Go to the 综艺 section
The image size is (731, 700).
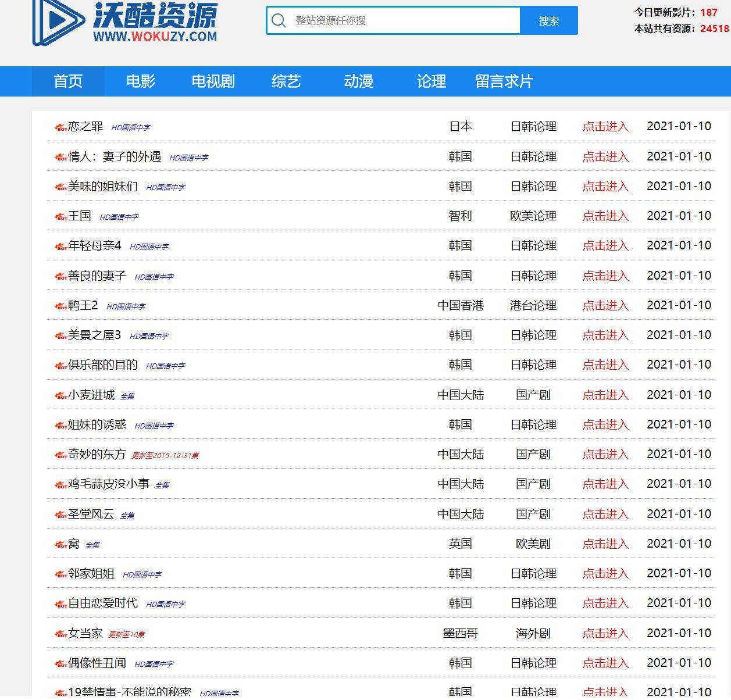[x=286, y=81]
